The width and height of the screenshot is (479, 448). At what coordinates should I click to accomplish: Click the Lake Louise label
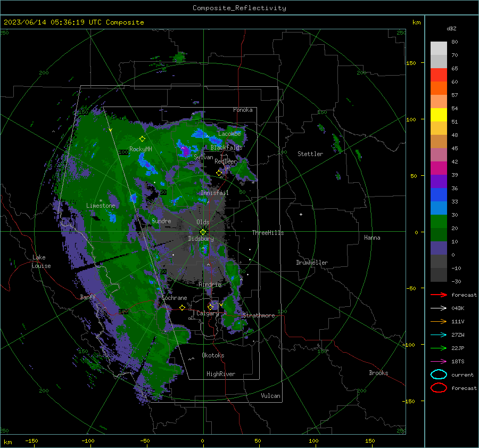(41, 262)
